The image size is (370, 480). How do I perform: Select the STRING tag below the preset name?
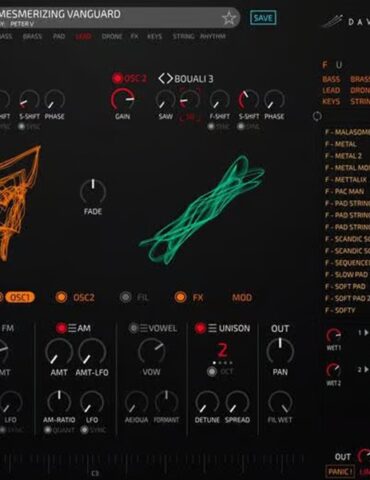click(x=183, y=36)
